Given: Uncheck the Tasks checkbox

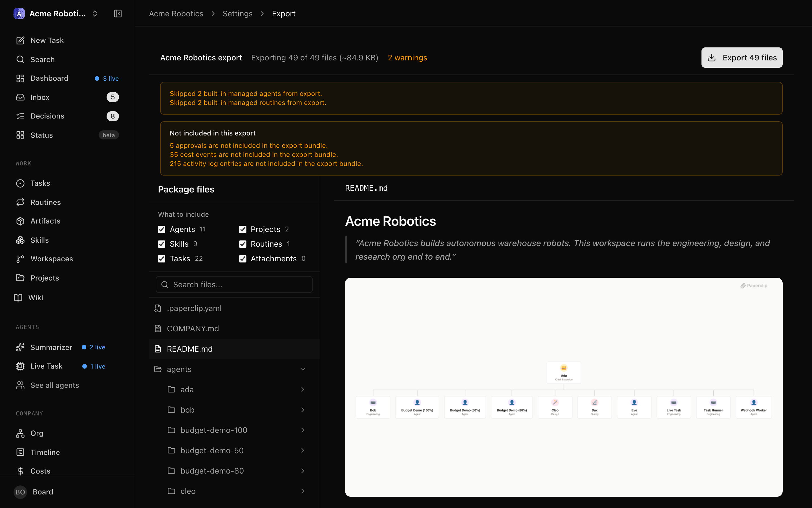Looking at the screenshot, I should click(x=162, y=259).
